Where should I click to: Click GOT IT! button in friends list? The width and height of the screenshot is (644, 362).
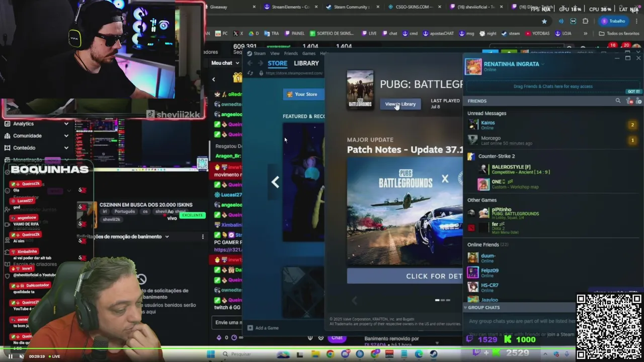pyautogui.click(x=633, y=92)
